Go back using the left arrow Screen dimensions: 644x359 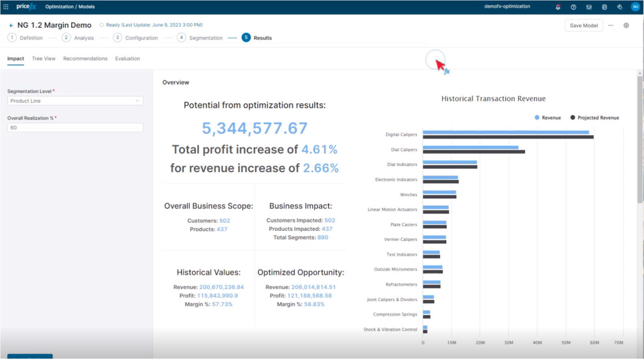click(11, 25)
